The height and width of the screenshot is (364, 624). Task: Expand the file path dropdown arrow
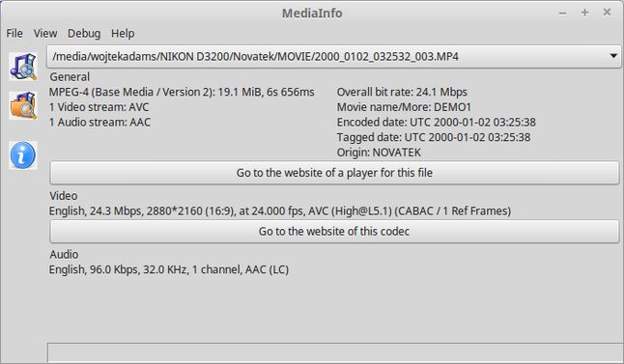tap(613, 57)
